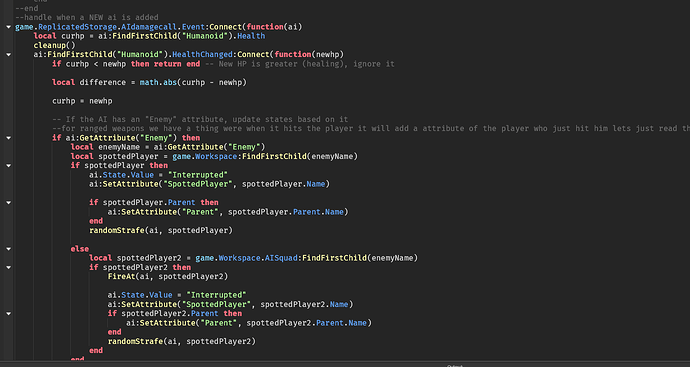The width and height of the screenshot is (690, 367).
Task: Click SetAttribute("Parent", spottedPlayer.Parent.Name) line
Action: (x=228, y=212)
